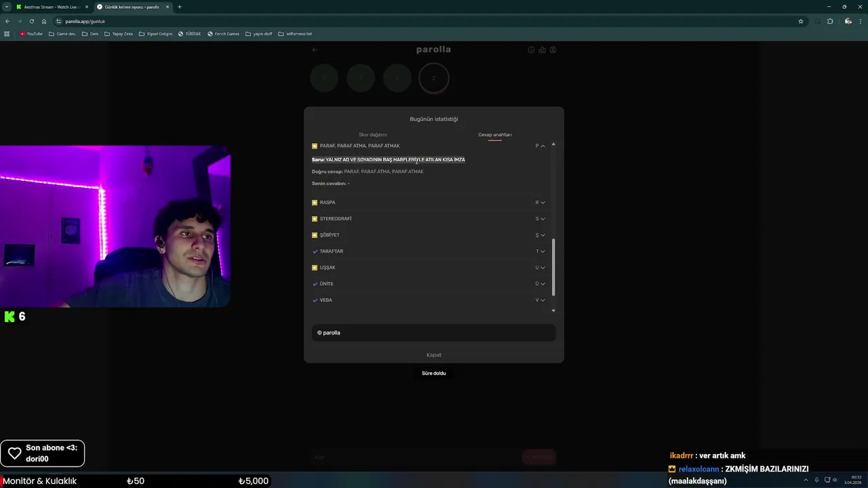Go to browser home page icon
Image resolution: width=868 pixels, height=488 pixels.
(44, 21)
